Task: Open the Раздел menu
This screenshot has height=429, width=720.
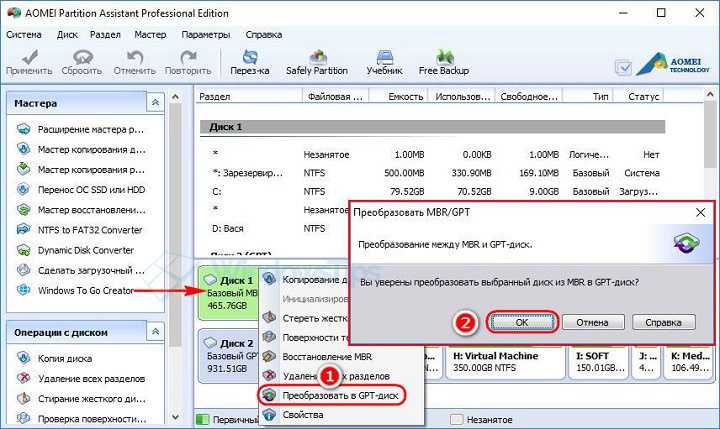Action: click(x=105, y=34)
